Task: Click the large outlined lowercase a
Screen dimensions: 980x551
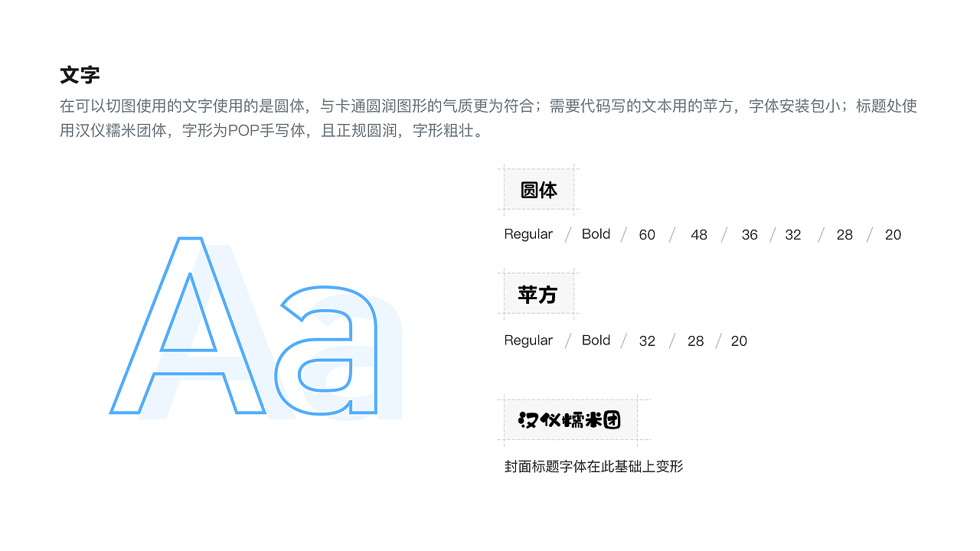Action: 326,350
